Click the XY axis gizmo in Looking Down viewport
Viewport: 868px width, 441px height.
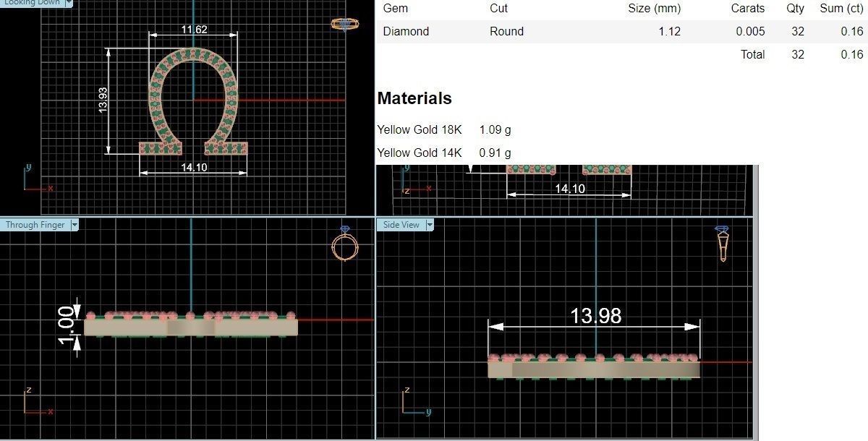38,179
